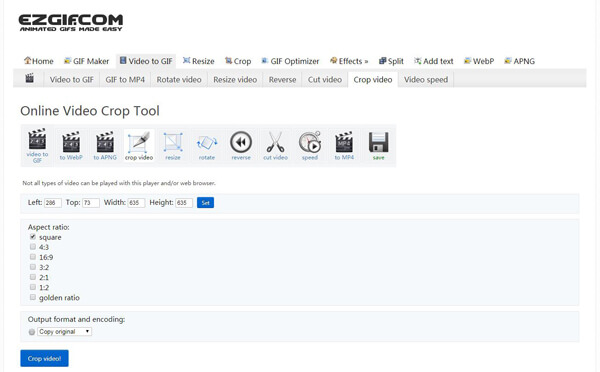Viewport: 600px width, 372px height.
Task: Enable the 16:9 aspect ratio checkbox
Action: [33, 257]
